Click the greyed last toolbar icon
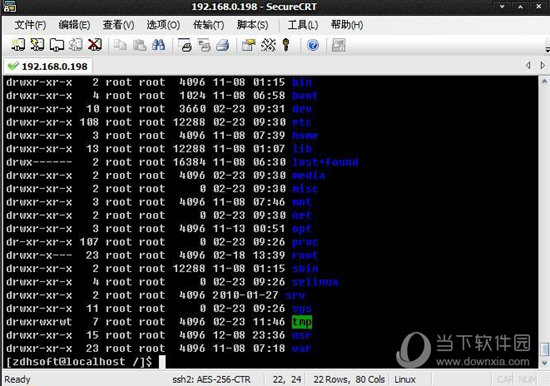Screen dimensions: 550x386 [x=338, y=45]
